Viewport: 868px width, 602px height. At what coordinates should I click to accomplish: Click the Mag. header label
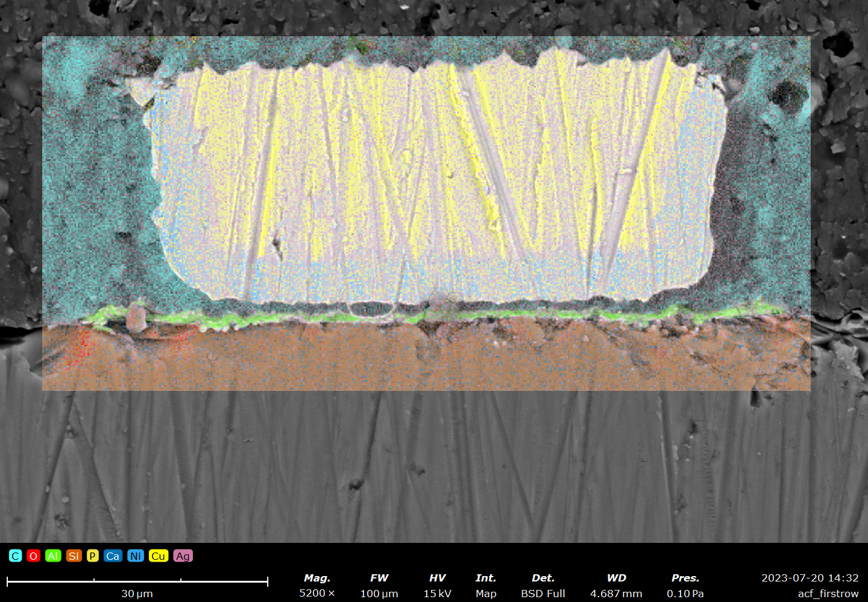(x=317, y=578)
